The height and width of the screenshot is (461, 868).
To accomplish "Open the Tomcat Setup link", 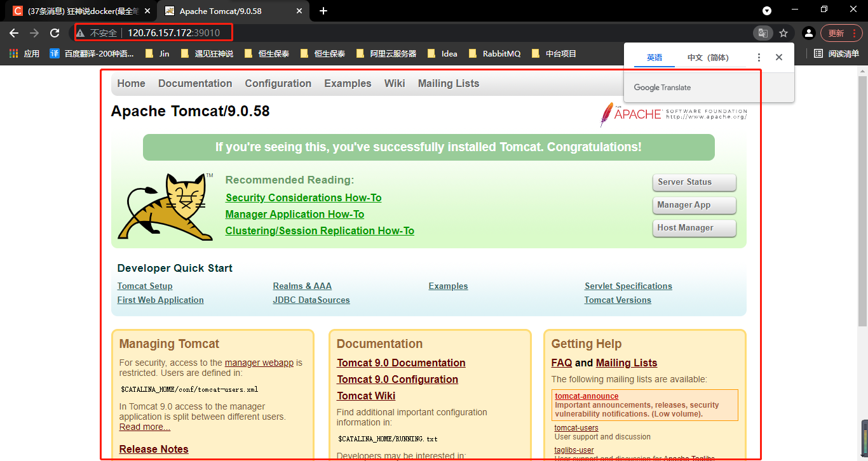I will 145,286.
